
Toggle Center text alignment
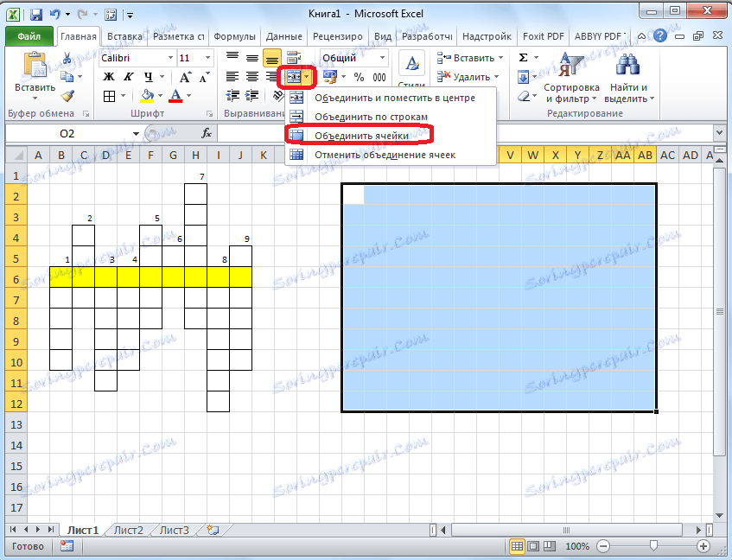pyautogui.click(x=252, y=77)
